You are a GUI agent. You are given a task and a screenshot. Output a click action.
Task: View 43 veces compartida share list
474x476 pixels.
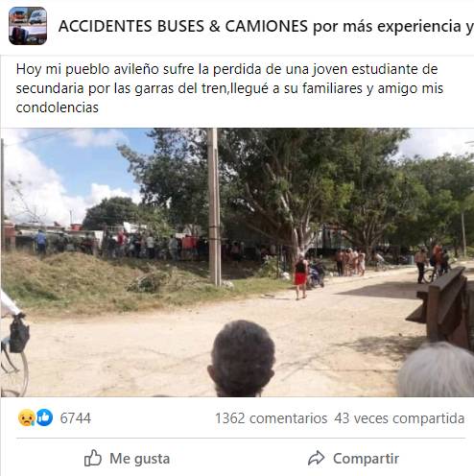click(399, 418)
